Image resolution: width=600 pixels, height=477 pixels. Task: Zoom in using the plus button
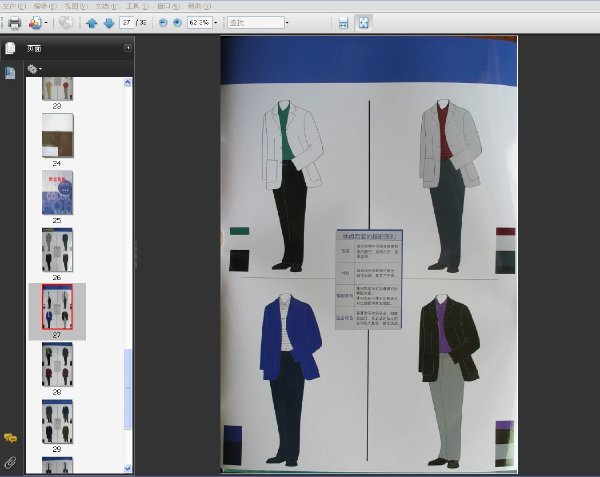click(177, 23)
